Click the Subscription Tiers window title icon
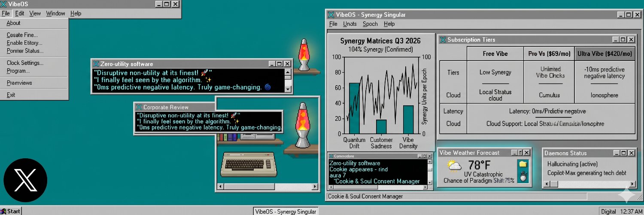Screen dimensions: 644x215 443,40
